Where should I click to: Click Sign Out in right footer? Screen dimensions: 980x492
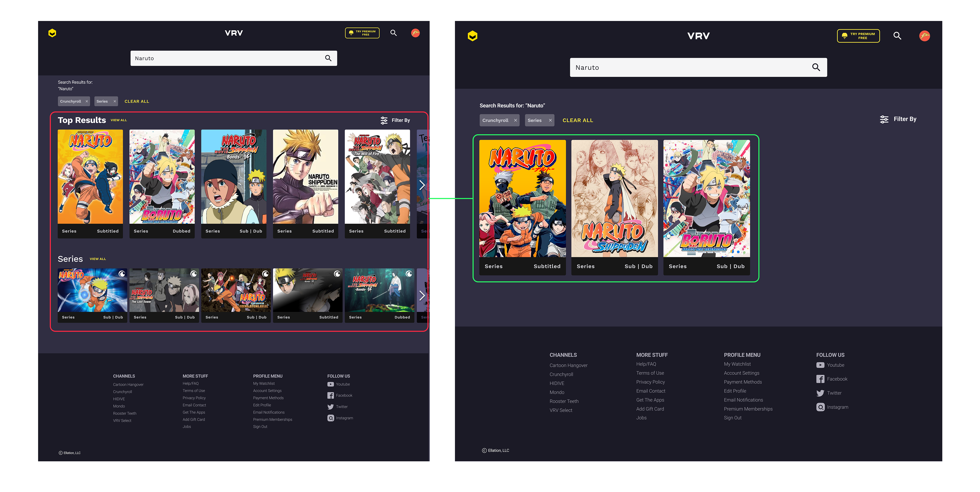733,418
